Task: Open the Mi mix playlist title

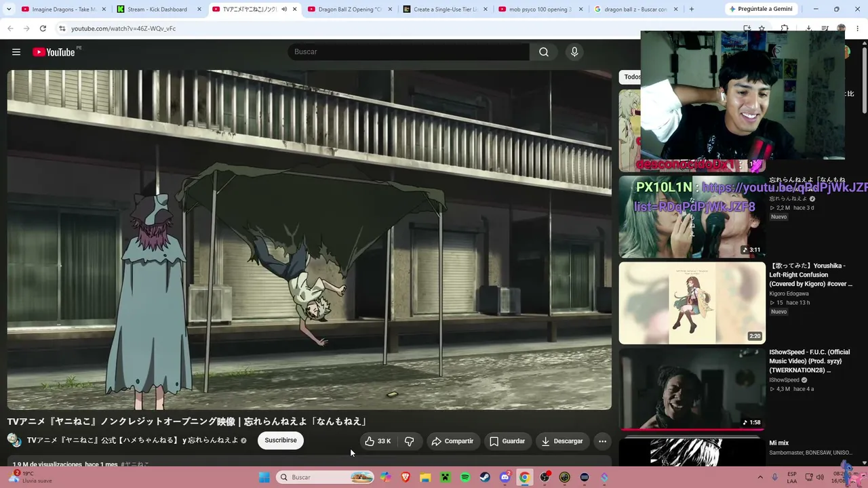Action: (x=778, y=443)
